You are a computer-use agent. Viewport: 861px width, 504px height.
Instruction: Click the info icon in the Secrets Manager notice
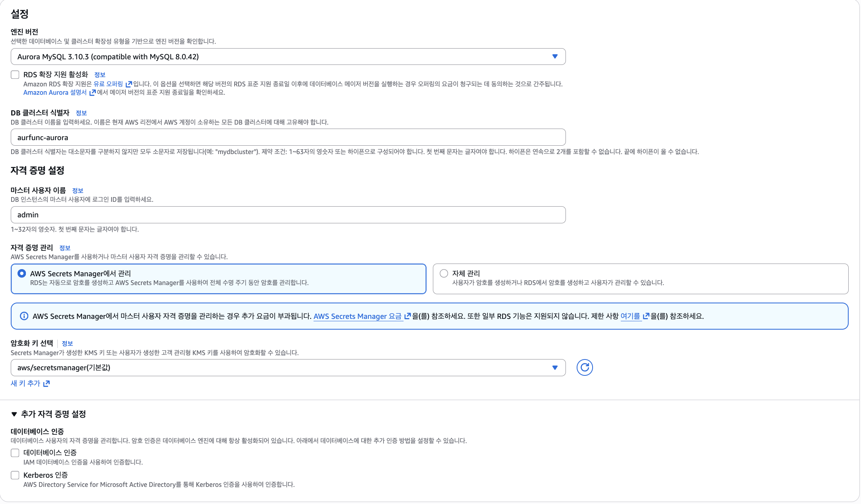pos(24,316)
